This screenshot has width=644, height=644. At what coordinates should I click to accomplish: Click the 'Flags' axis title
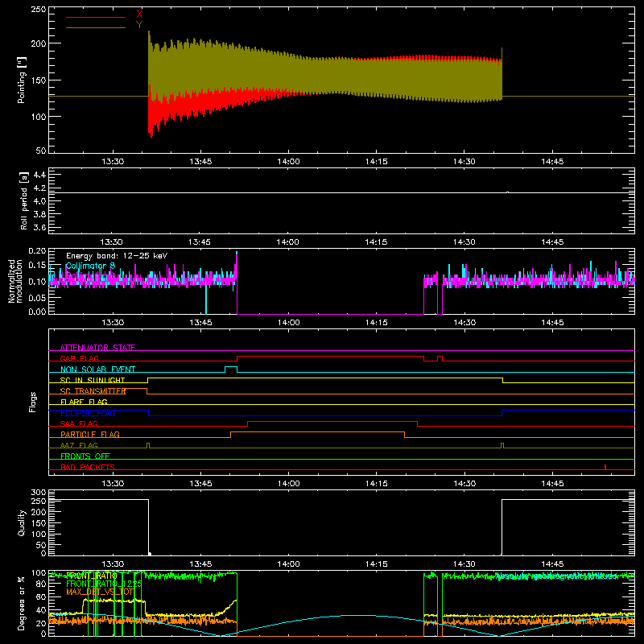click(x=32, y=402)
